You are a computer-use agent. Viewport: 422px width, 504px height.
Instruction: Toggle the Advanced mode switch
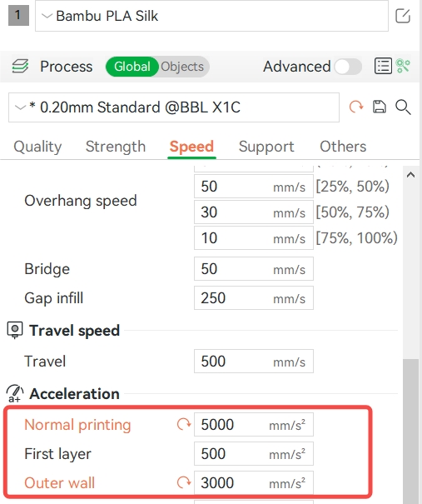348,67
